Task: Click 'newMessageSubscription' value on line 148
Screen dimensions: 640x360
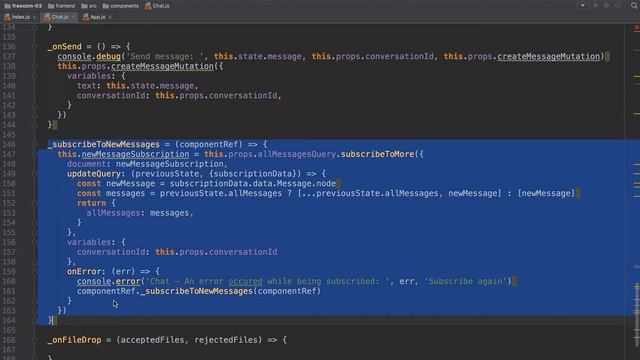Action: [x=170, y=164]
